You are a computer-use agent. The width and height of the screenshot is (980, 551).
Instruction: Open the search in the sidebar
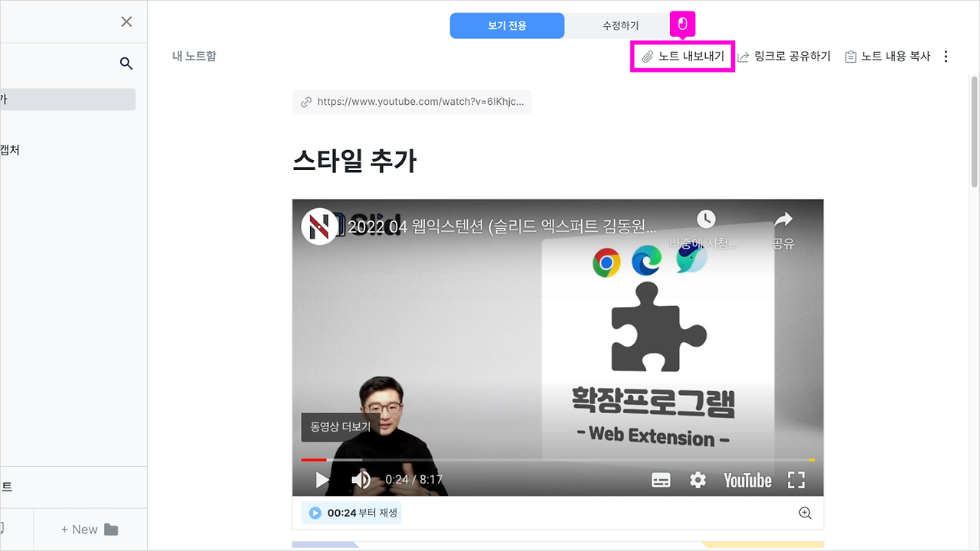tap(126, 64)
